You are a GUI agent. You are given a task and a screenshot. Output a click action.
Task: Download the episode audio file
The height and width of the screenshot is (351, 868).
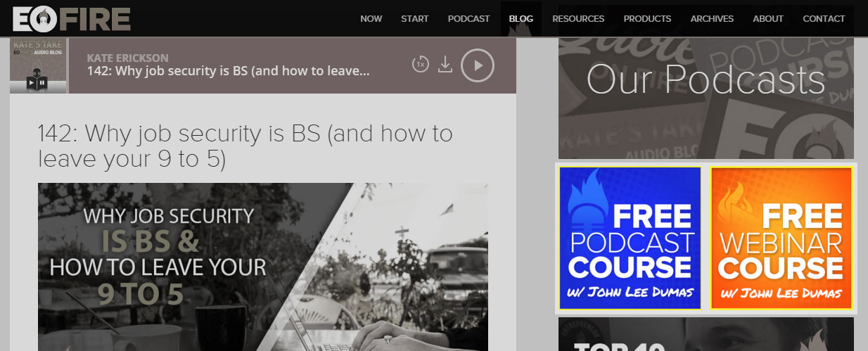coord(445,65)
